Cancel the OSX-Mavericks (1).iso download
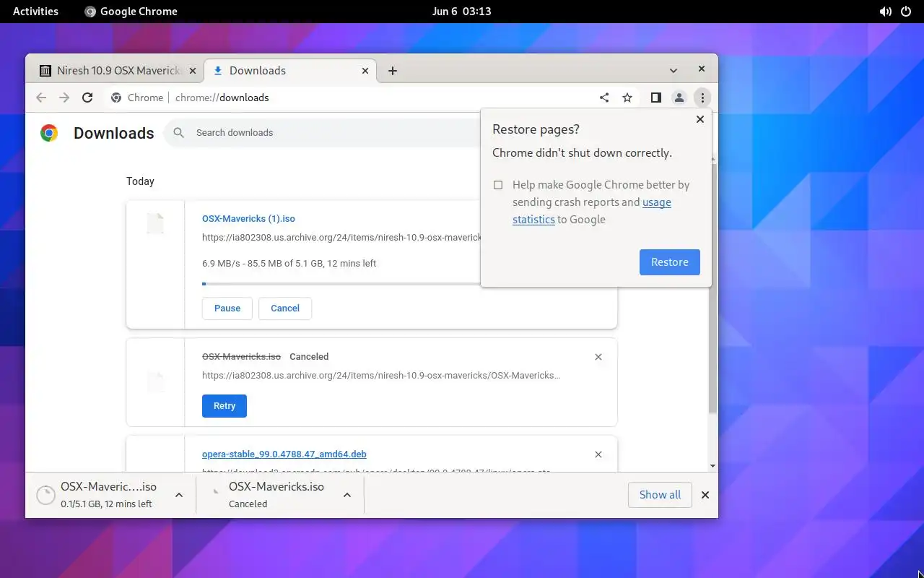The width and height of the screenshot is (924, 578). [x=285, y=309]
